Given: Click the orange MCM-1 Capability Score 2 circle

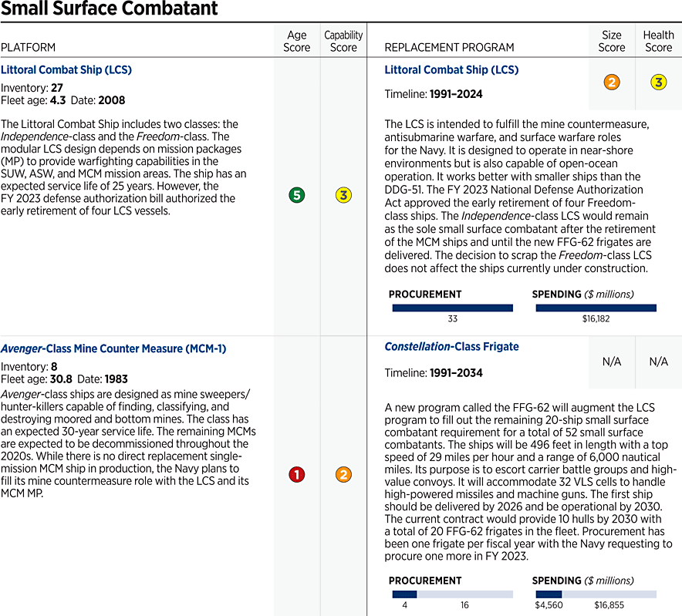Looking at the screenshot, I should [x=343, y=475].
